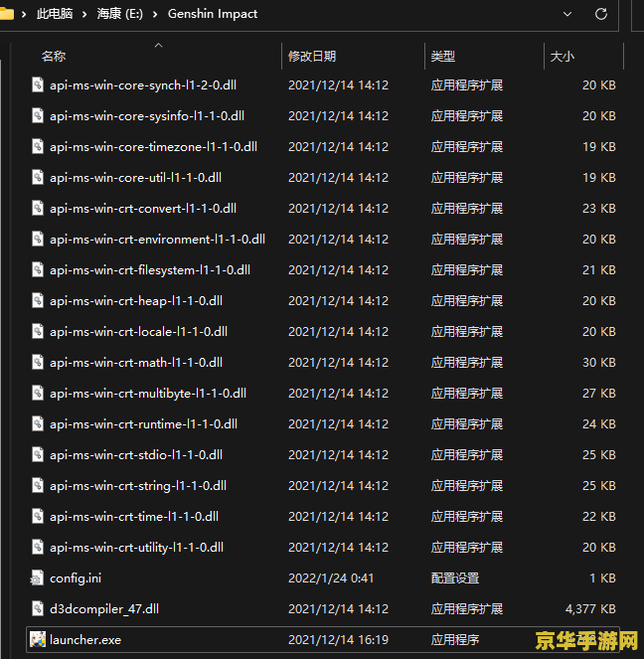Image resolution: width=644 pixels, height=659 pixels.
Task: Click the 2021/12/14 16:19 date of launcher.exe
Action: click(338, 640)
